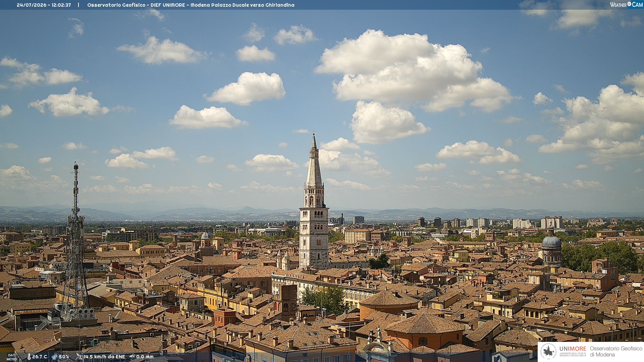
Task: Click the rainfall value '0.0 mm'
Action: tap(145, 357)
